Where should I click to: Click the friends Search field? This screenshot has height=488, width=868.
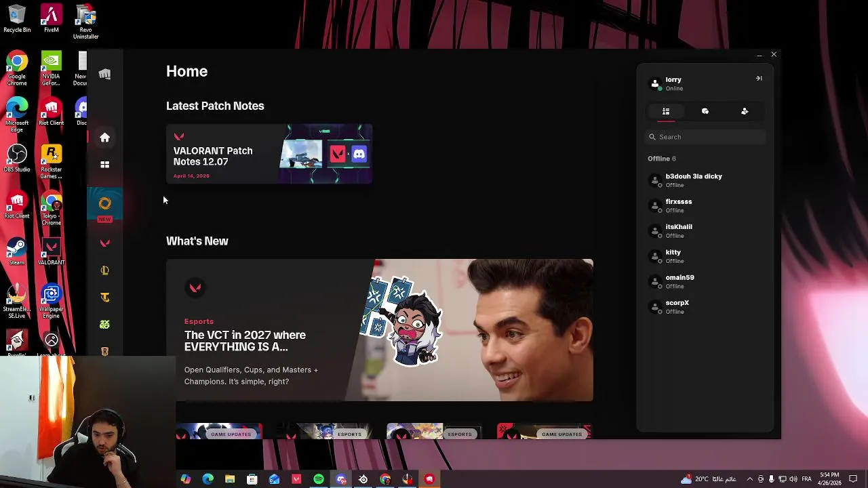point(705,137)
